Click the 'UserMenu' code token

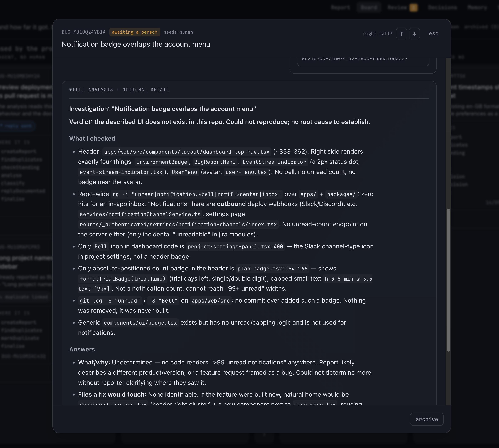pos(184,172)
